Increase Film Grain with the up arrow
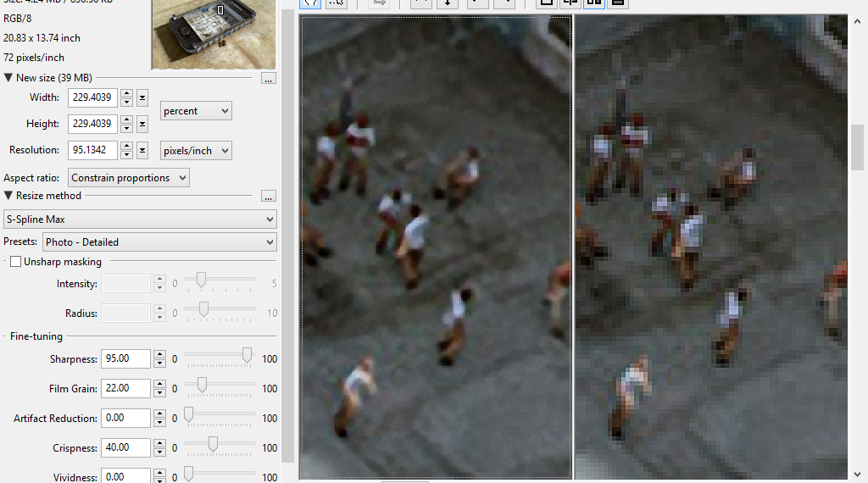This screenshot has height=483, width=868. click(159, 383)
